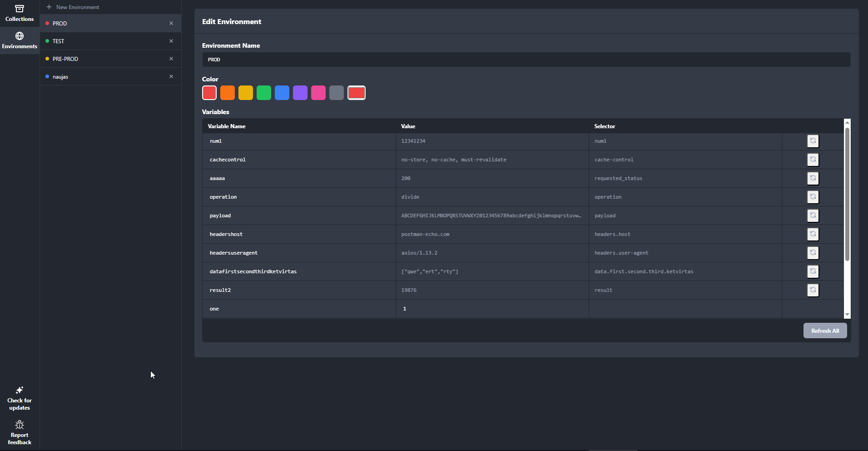Select the green color swatch
868x451 pixels.
264,93
